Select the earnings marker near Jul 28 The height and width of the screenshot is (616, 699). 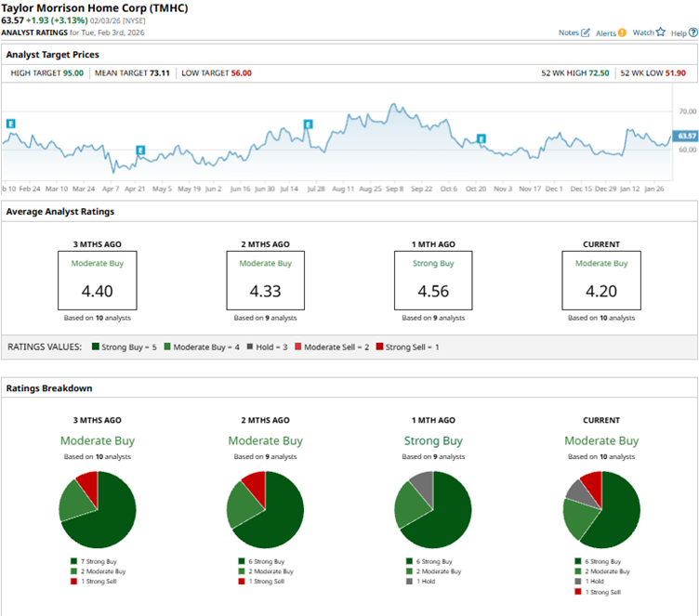coord(308,125)
